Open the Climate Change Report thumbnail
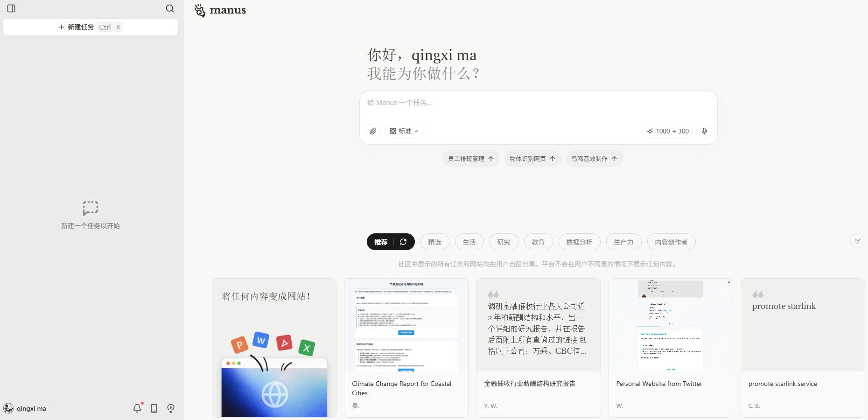868x420 pixels. coord(406,325)
